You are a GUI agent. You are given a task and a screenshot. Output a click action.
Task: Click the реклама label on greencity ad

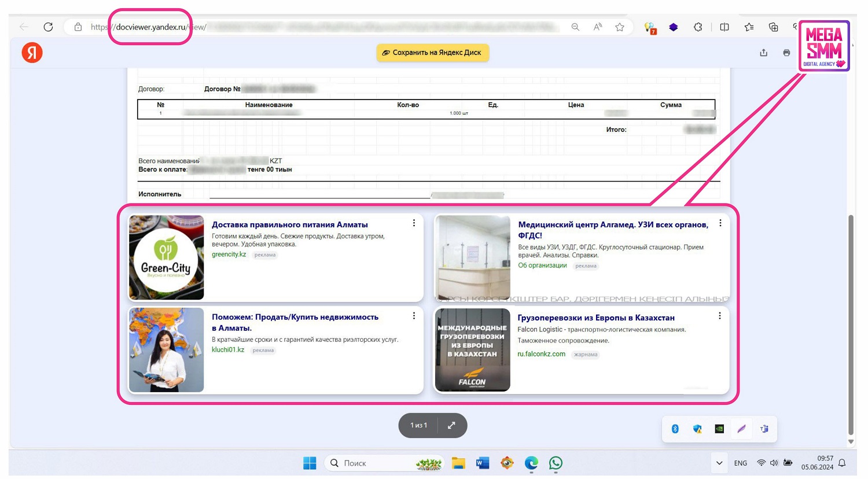tap(265, 255)
